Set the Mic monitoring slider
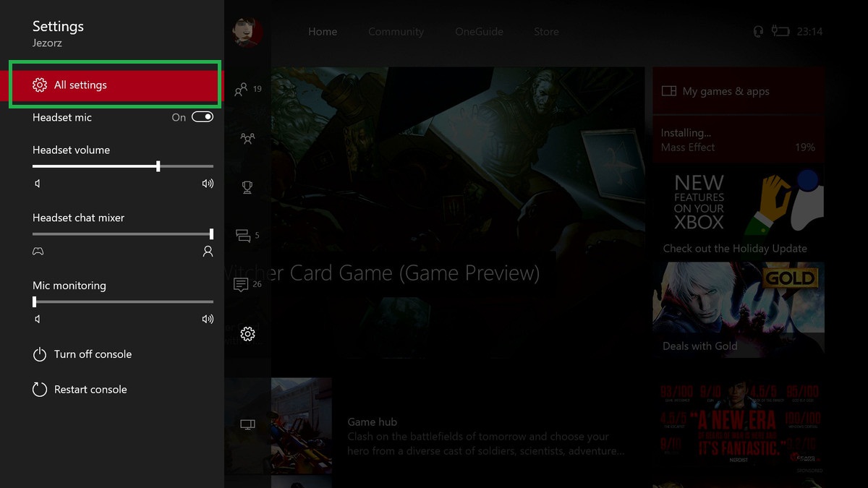 tap(123, 301)
